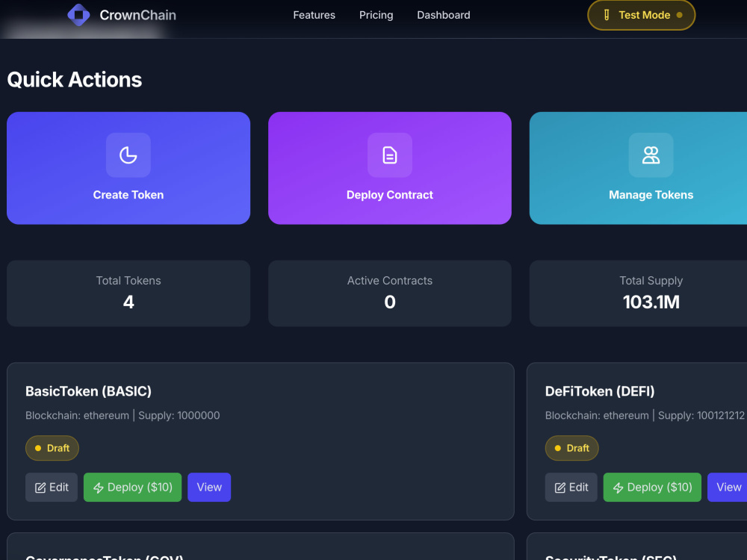Viewport: 747px width, 560px height.
Task: Click the CrownChain brand name
Action: pyautogui.click(x=137, y=15)
